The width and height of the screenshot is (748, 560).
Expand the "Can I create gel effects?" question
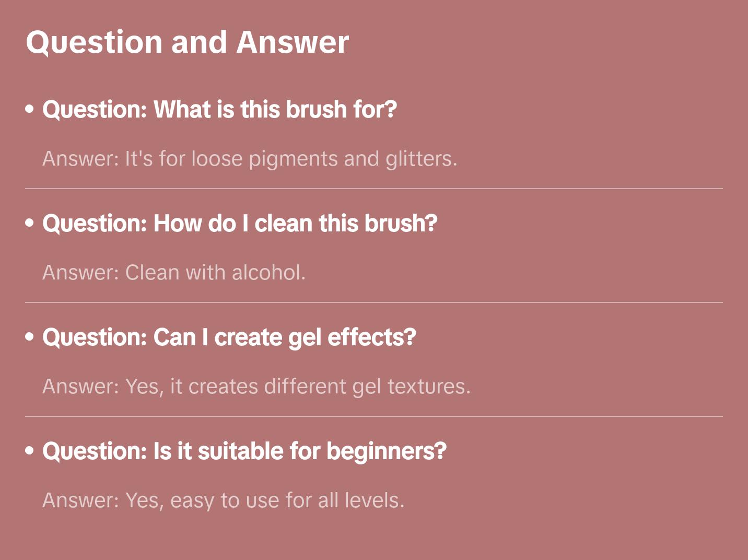point(229,337)
